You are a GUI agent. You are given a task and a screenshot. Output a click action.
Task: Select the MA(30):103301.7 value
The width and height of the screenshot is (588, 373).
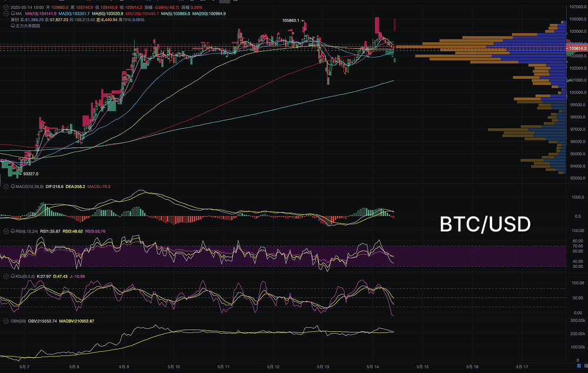tap(74, 14)
